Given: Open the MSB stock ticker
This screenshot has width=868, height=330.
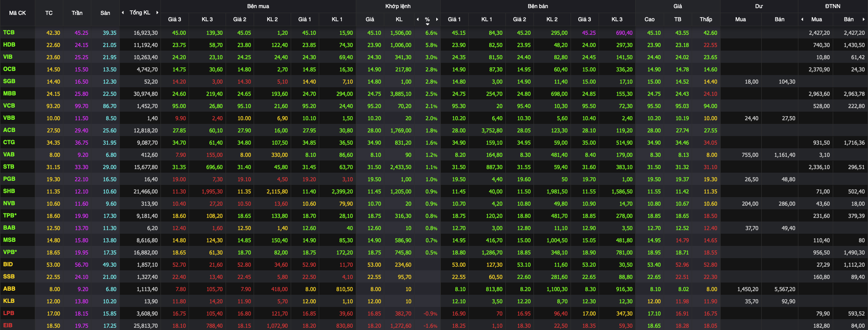Looking at the screenshot, I should (9, 240).
